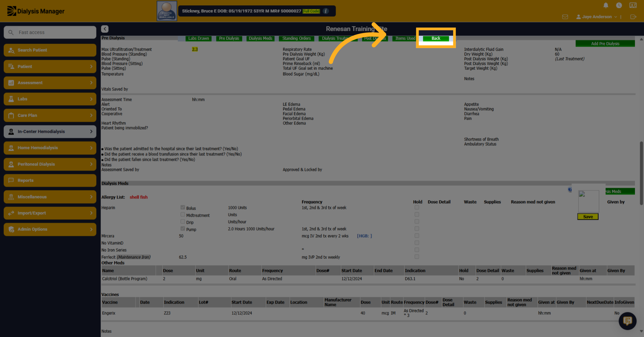Check the Hold box for Heparin Bolus

[x=417, y=207]
